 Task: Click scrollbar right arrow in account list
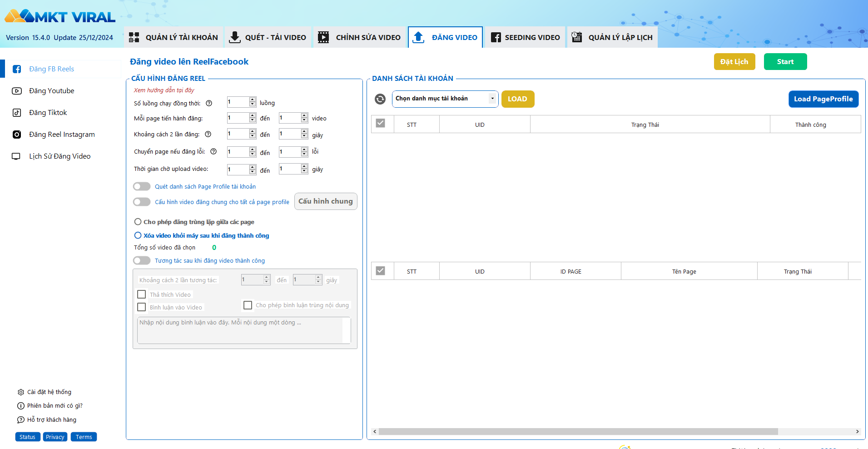[x=857, y=432]
